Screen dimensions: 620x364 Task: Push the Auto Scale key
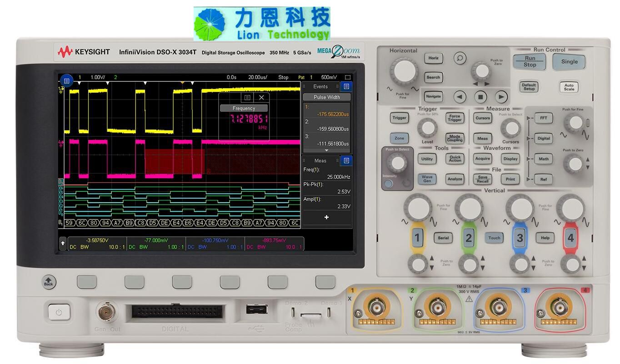569,86
